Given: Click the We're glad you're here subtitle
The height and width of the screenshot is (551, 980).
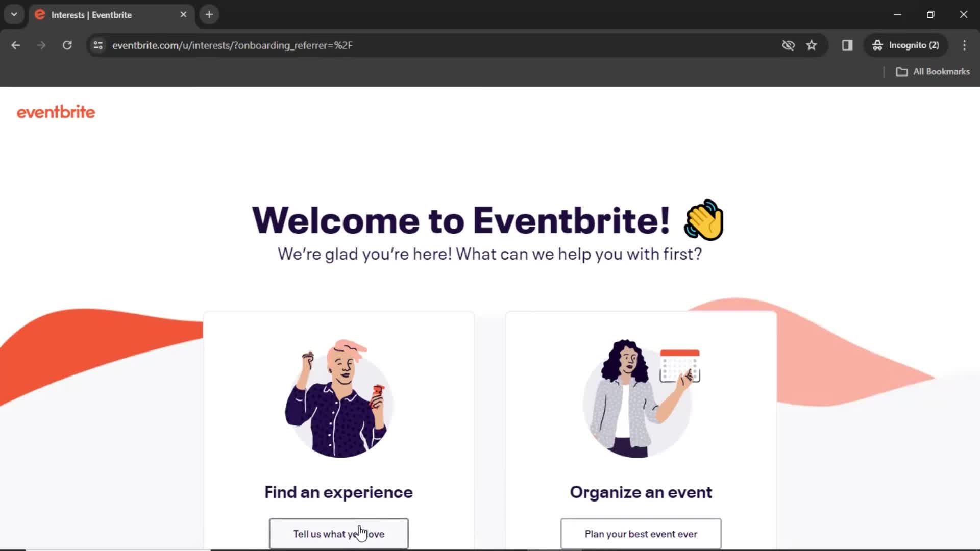Looking at the screenshot, I should [x=489, y=254].
